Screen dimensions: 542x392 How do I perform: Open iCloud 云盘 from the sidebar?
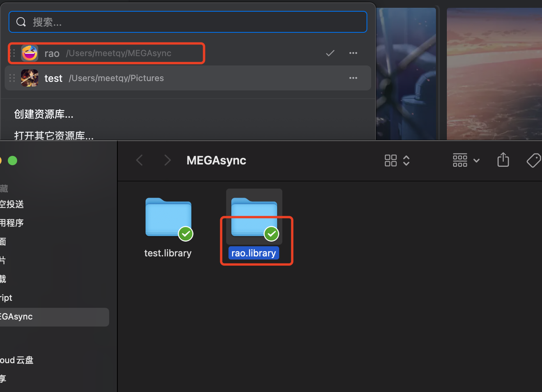pos(16,360)
